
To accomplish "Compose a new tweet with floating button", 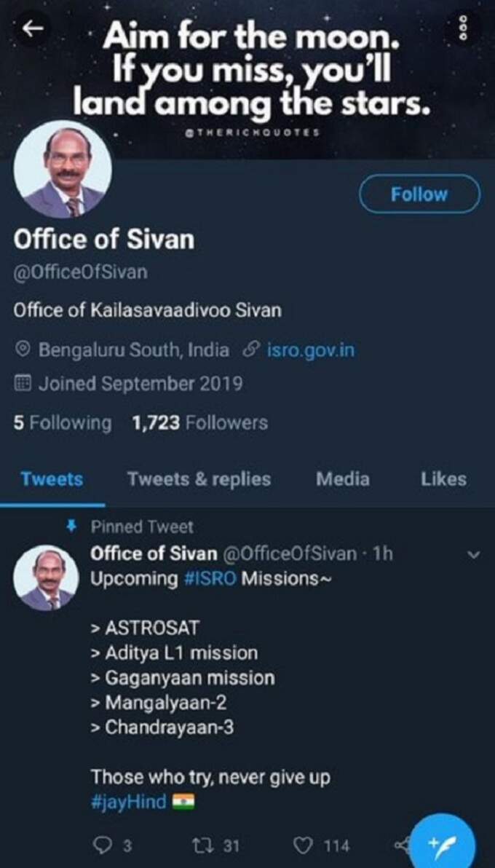I will point(443,839).
